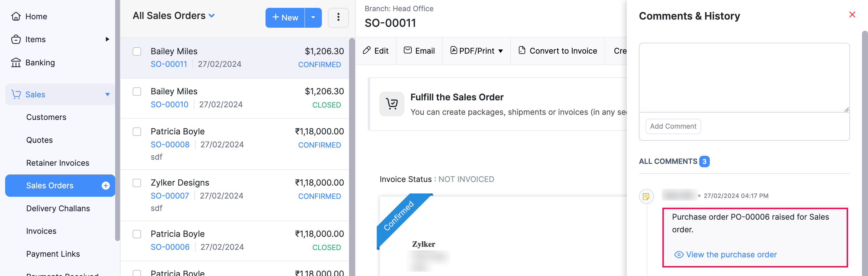Click the Sales cart icon
The image size is (868, 276).
pyautogui.click(x=16, y=94)
